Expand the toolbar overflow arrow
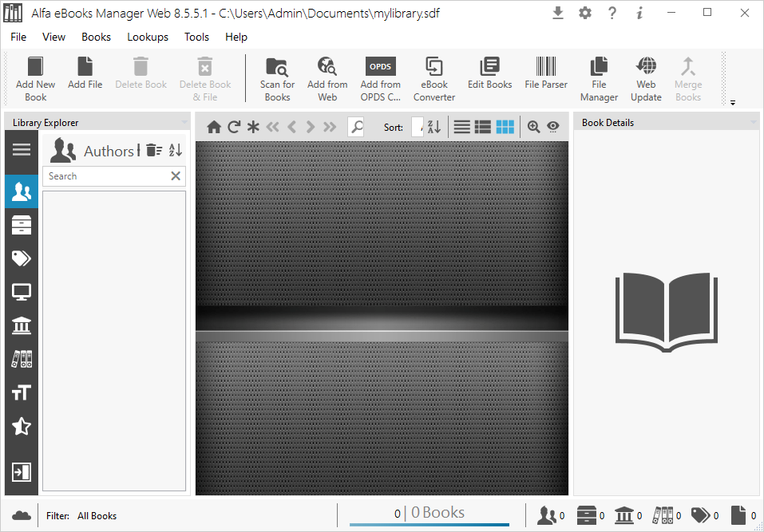The image size is (764, 532). (732, 102)
